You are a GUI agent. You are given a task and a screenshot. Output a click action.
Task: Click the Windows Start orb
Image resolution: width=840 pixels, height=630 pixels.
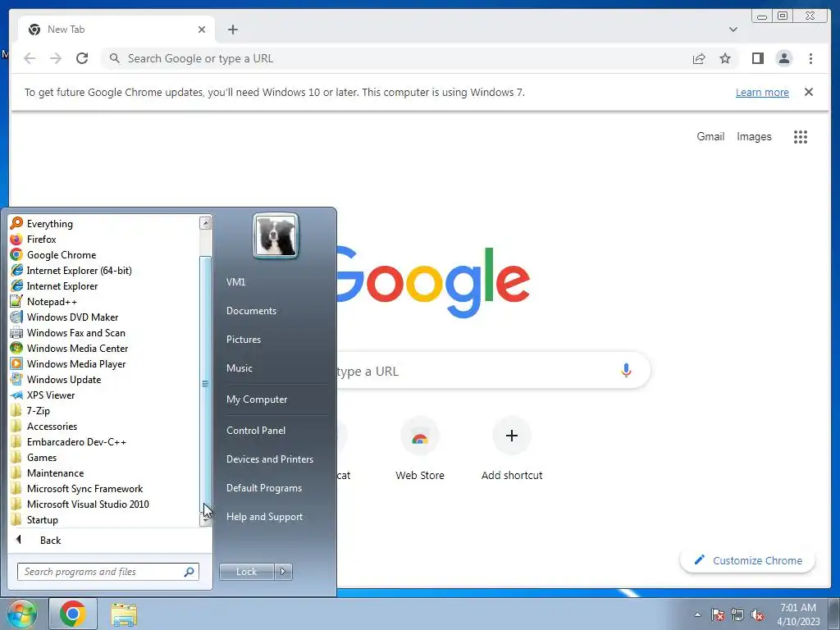tap(21, 614)
